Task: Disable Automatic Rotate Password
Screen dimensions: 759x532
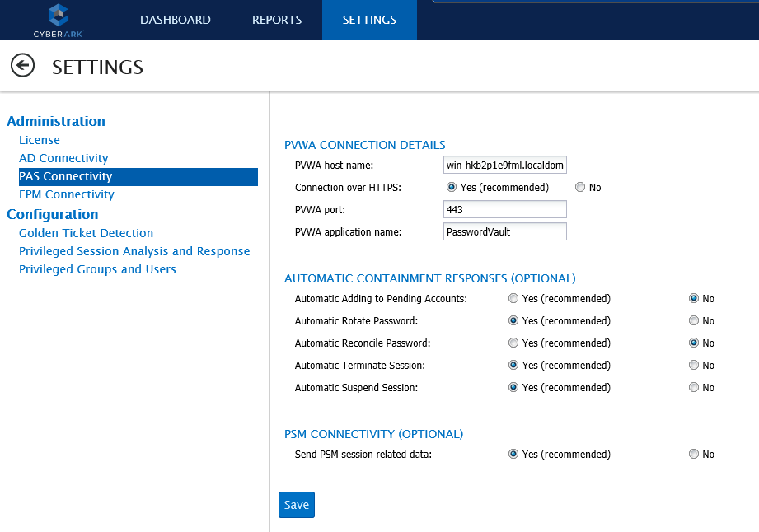Action: (x=693, y=320)
